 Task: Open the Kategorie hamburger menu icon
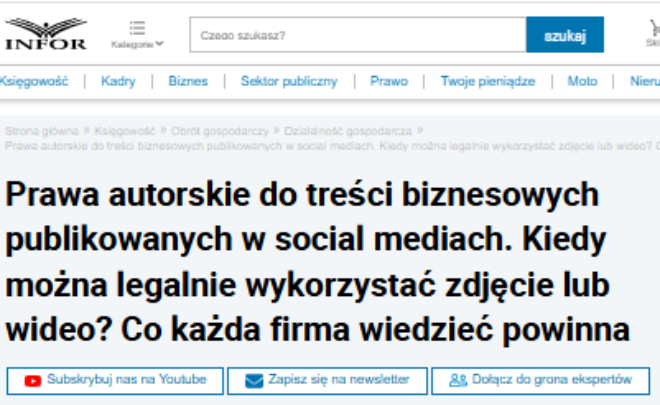137,27
